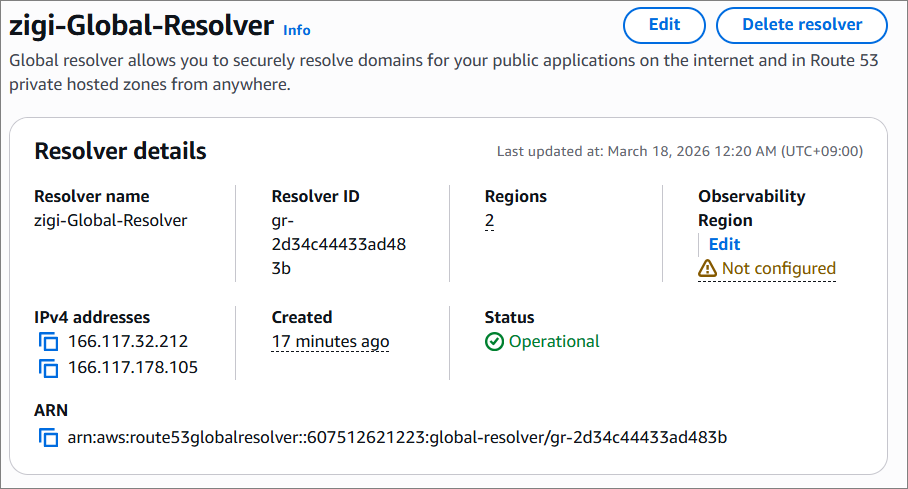This screenshot has width=908, height=489.
Task: Click the Resolver ID label
Action: 316,196
